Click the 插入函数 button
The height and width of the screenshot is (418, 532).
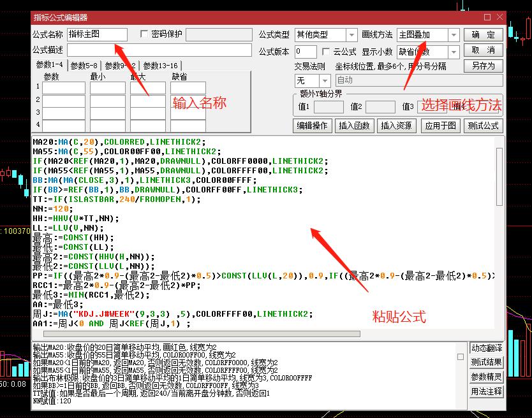(x=354, y=126)
